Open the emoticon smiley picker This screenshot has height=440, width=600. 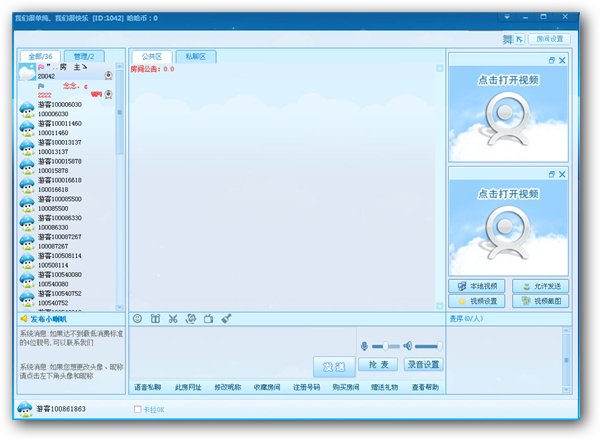[137, 319]
